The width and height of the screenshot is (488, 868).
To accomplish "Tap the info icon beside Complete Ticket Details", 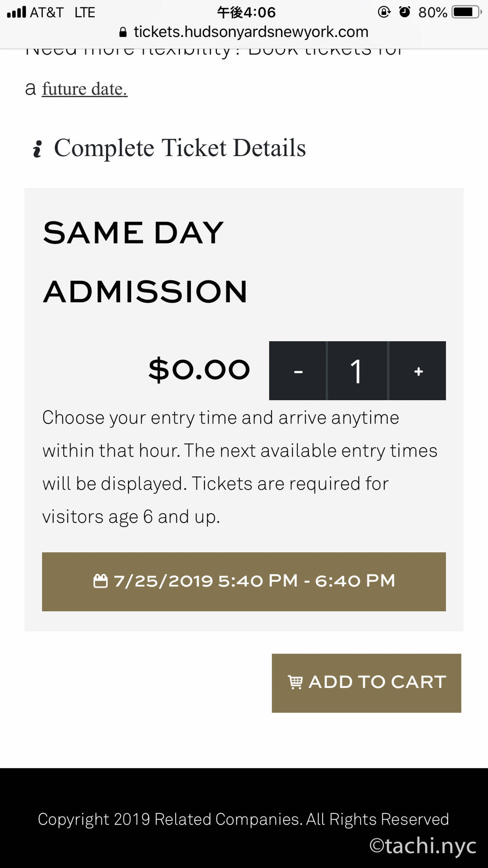I will [x=37, y=149].
